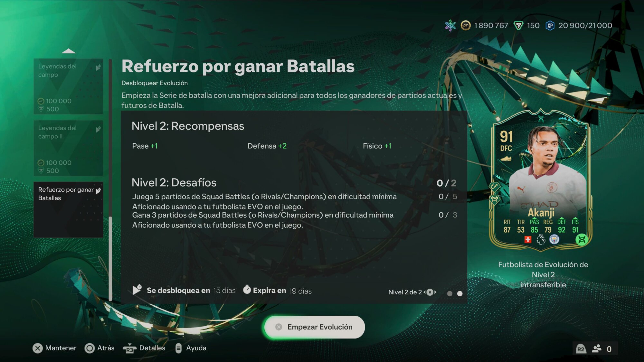Click the snowflake season icon
The height and width of the screenshot is (362, 644).
pyautogui.click(x=450, y=25)
